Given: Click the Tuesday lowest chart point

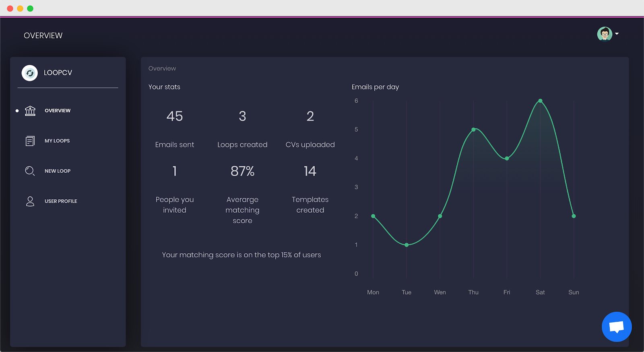Looking at the screenshot, I should click(407, 245).
